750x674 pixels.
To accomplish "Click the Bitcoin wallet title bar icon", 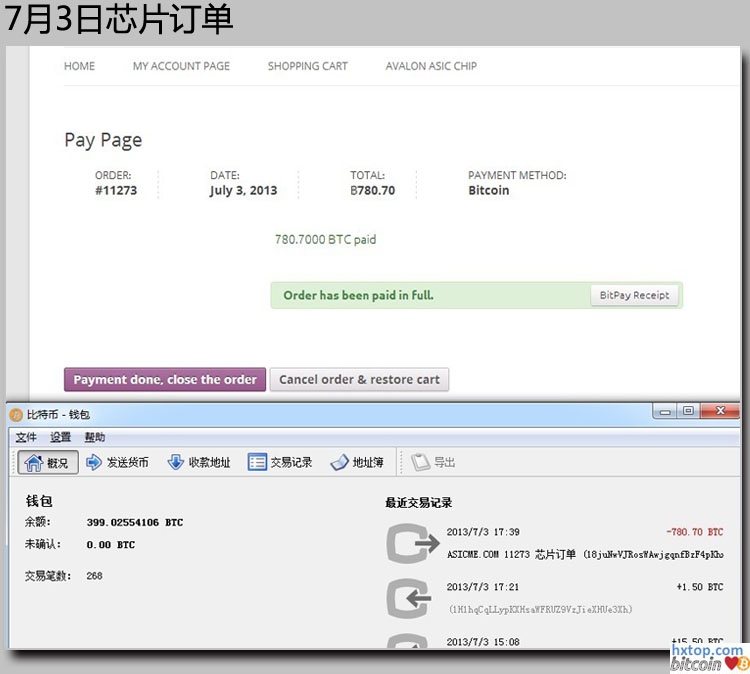I will [x=16, y=414].
